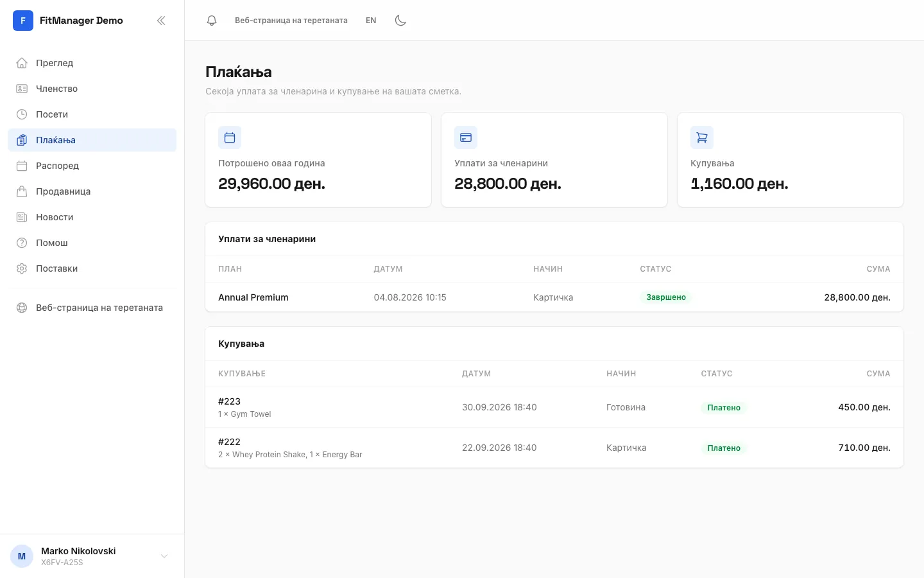Click the Помош question mark icon
The width and height of the screenshot is (924, 578).
point(22,243)
